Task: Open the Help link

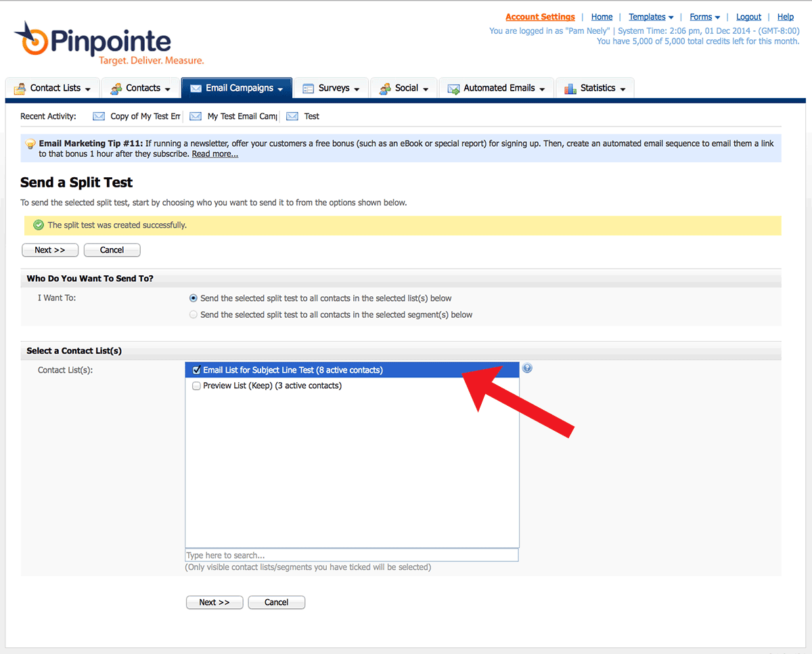Action: click(x=786, y=17)
